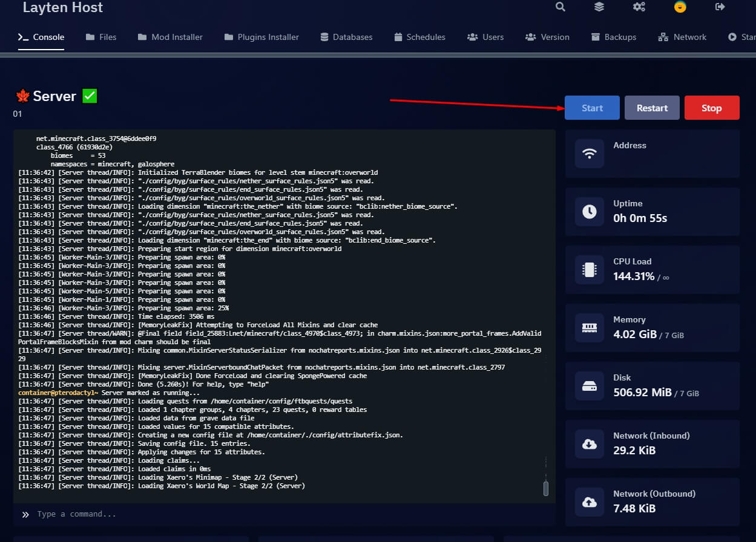This screenshot has width=756, height=542.
Task: Go to the Backups tab
Action: coord(614,37)
